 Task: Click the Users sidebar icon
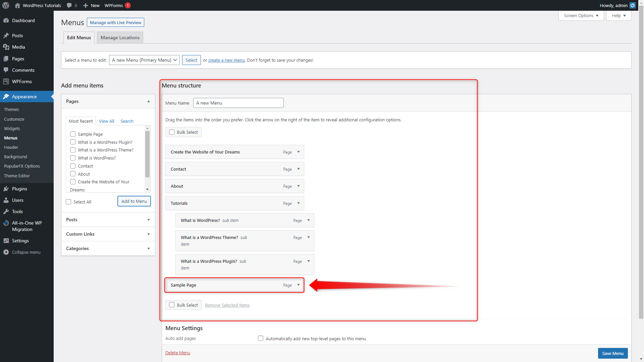tap(6, 200)
